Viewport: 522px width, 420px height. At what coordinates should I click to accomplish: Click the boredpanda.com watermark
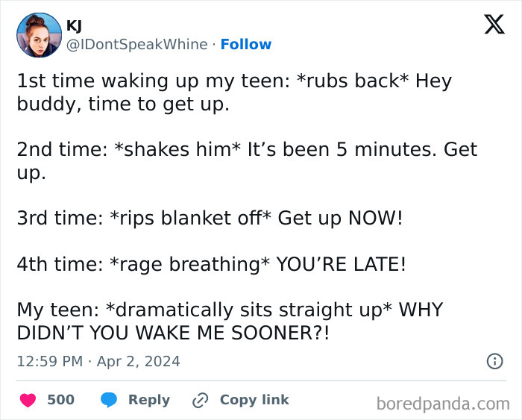443,404
